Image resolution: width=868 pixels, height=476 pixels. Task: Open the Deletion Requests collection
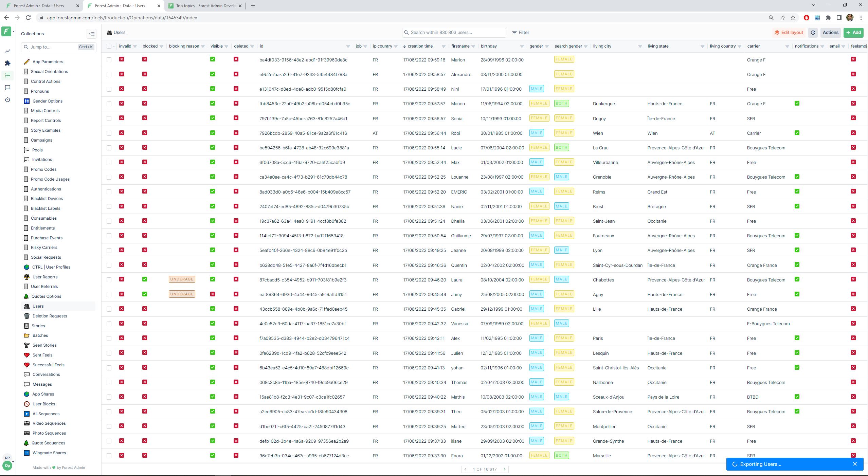50,316
